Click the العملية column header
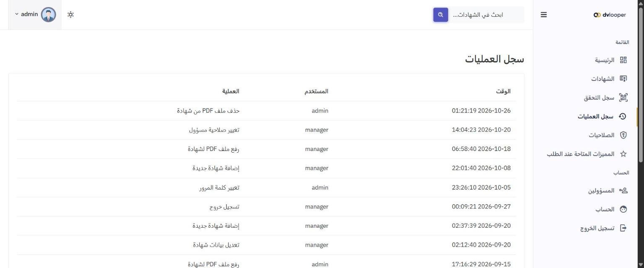644x268 pixels. pyautogui.click(x=231, y=91)
